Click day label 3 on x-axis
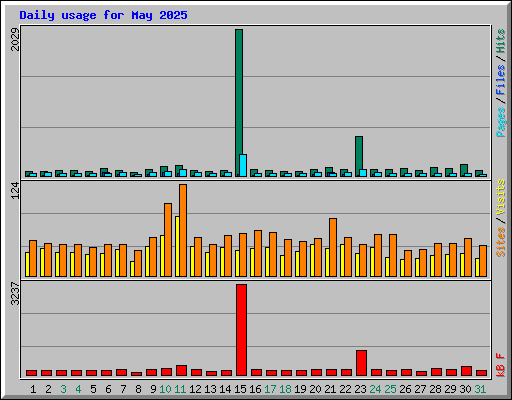 click(63, 389)
